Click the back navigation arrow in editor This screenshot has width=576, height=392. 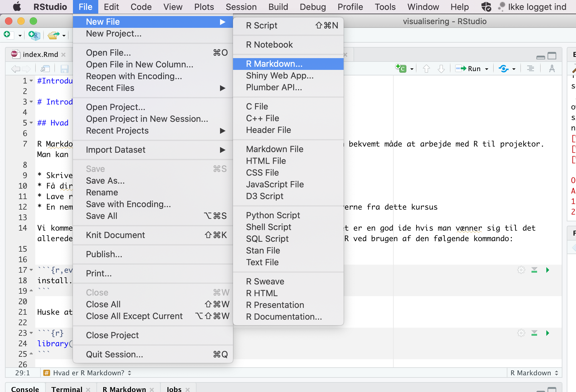coord(15,69)
